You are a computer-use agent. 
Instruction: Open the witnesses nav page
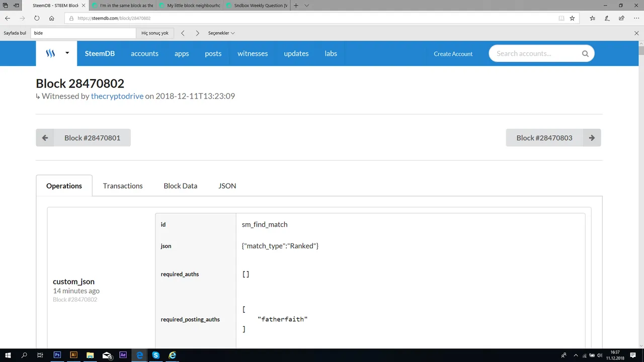[253, 53]
